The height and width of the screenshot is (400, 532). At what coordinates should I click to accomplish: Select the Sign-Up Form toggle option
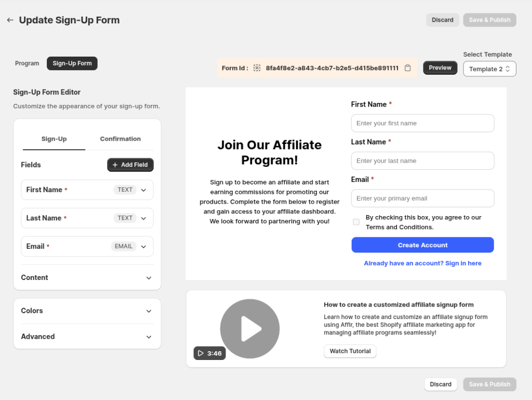click(x=72, y=63)
